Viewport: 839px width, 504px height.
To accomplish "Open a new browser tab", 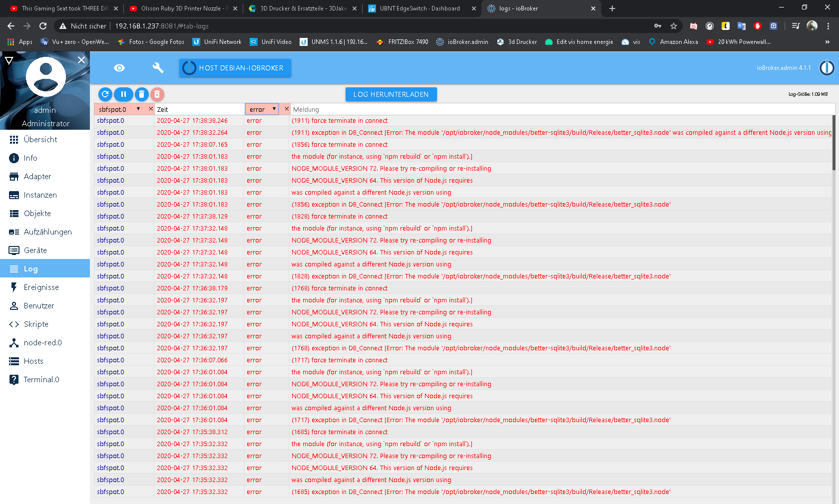I will (612, 8).
